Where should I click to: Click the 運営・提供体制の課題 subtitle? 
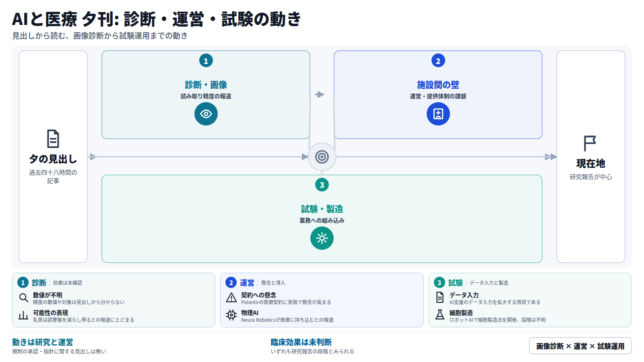pos(438,96)
